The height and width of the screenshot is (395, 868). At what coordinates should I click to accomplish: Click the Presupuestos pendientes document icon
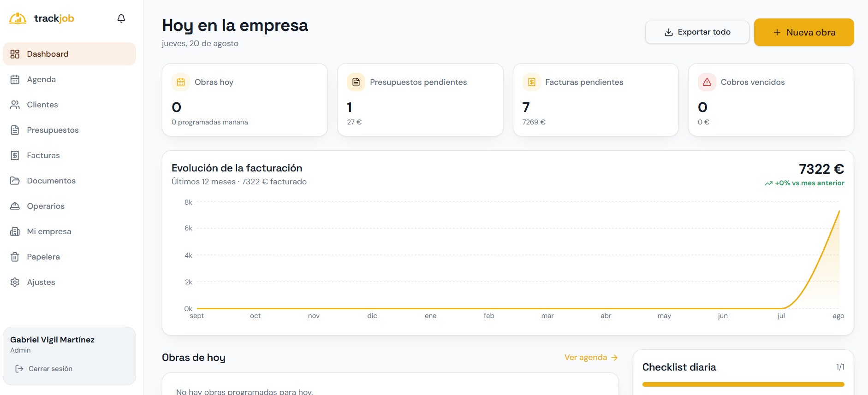(356, 82)
